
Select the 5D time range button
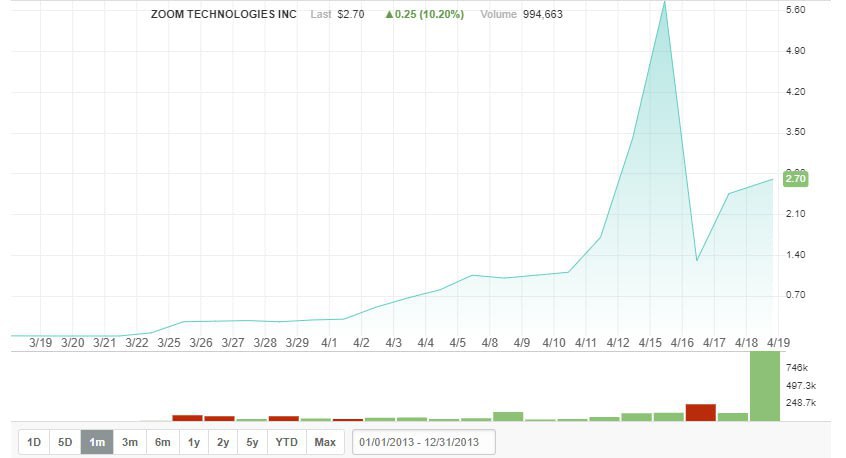pyautogui.click(x=65, y=442)
